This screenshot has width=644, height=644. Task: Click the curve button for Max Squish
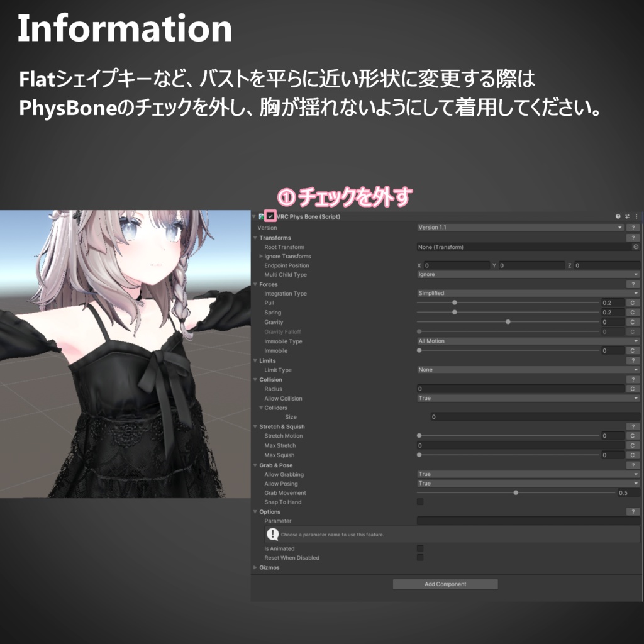coord(633,455)
